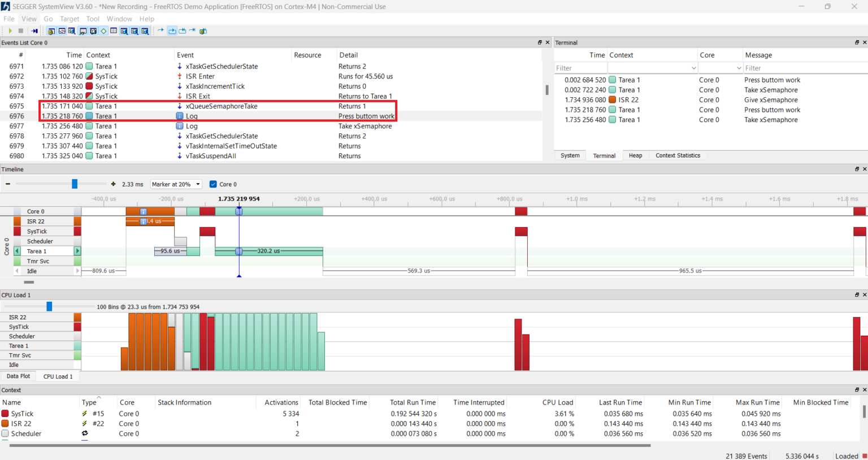Close the Timeline panel

[x=864, y=169]
